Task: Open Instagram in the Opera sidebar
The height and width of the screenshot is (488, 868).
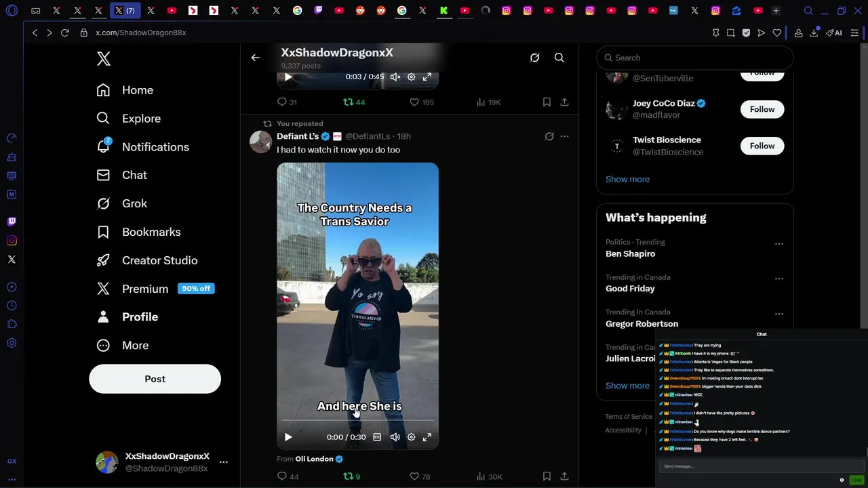Action: [12, 241]
